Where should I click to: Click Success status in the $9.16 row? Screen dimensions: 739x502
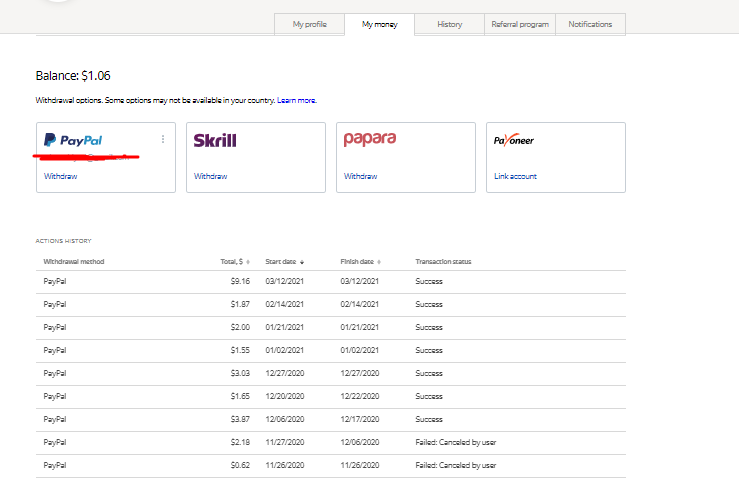(x=429, y=281)
